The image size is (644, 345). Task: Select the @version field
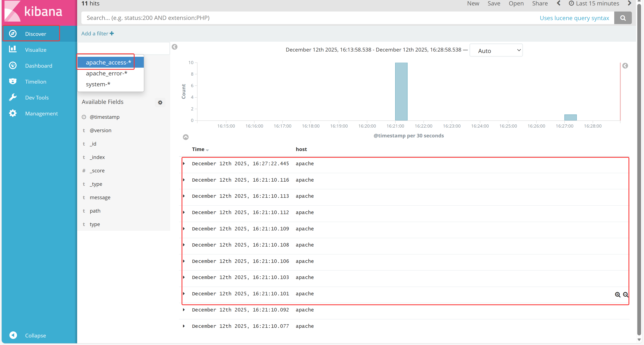tap(100, 130)
